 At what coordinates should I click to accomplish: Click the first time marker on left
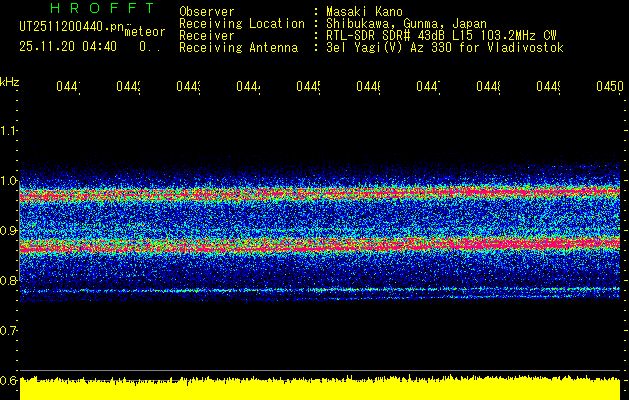pos(67,88)
